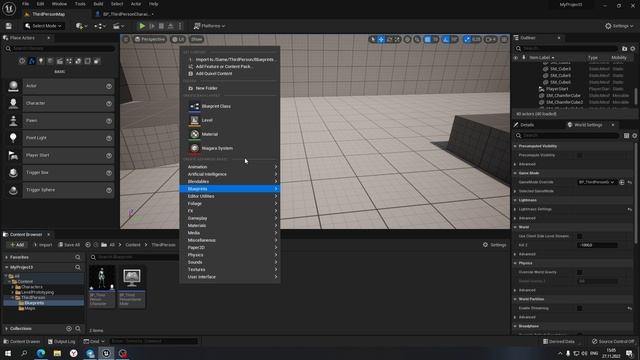
Task: Collapse the Lightmass section
Action: coord(515,200)
